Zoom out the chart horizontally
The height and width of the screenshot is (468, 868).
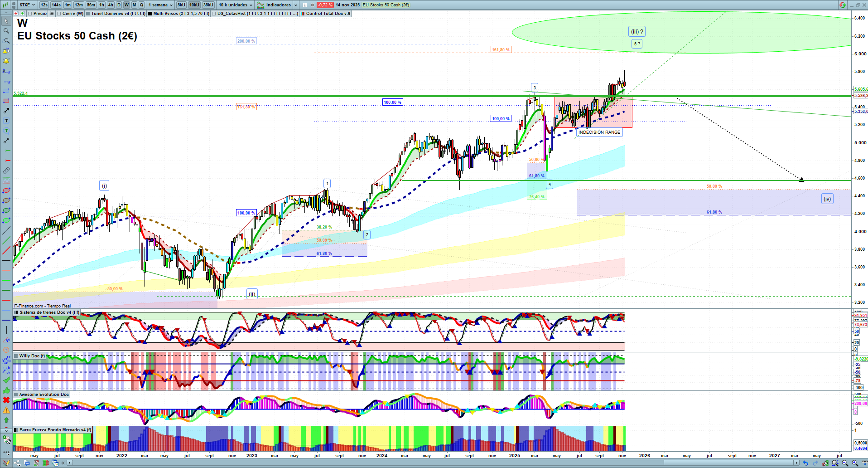click(845, 463)
